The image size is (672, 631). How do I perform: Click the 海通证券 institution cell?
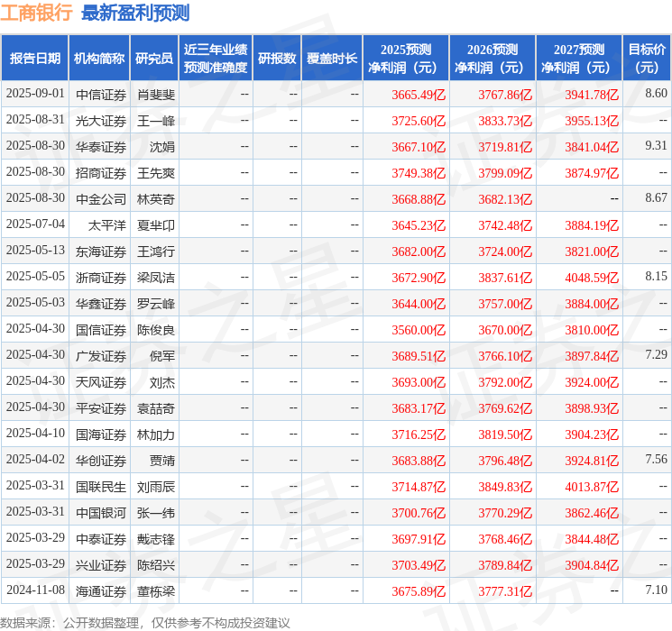coord(101,591)
